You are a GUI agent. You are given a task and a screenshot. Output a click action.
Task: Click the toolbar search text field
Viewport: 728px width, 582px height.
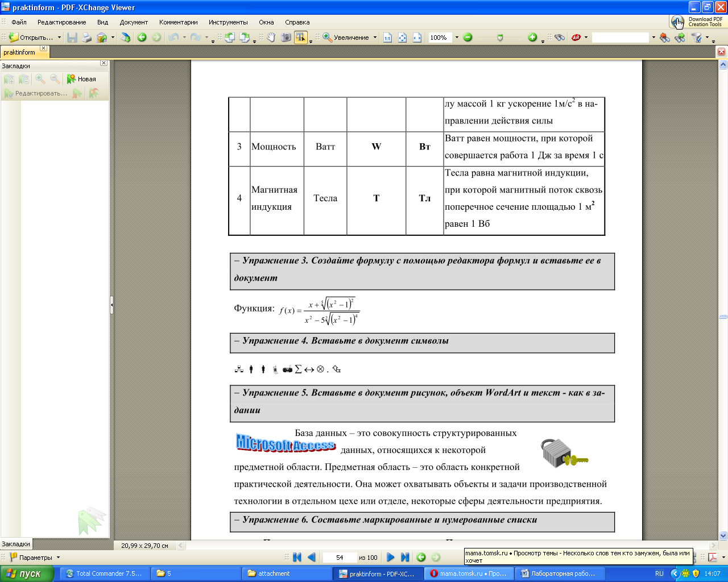tap(621, 38)
